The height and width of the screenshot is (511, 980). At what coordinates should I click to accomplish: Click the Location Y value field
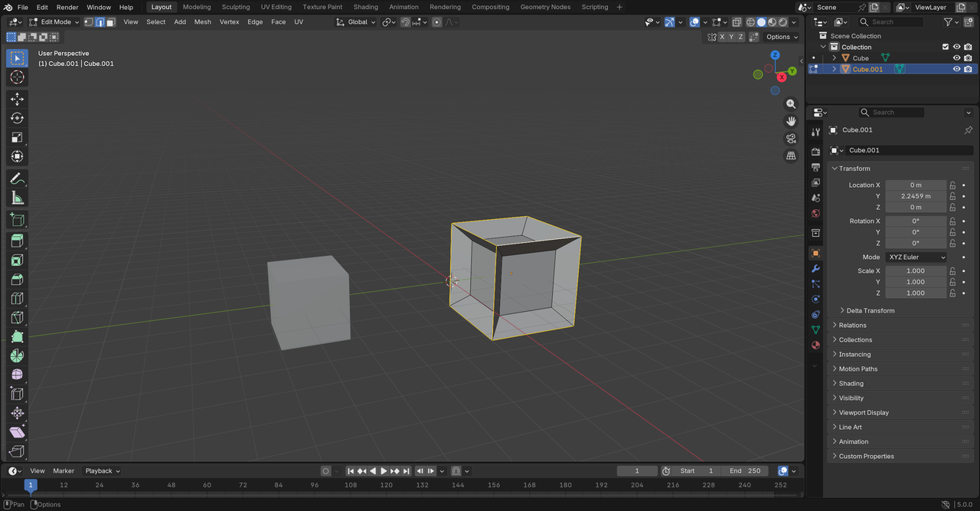pos(916,196)
